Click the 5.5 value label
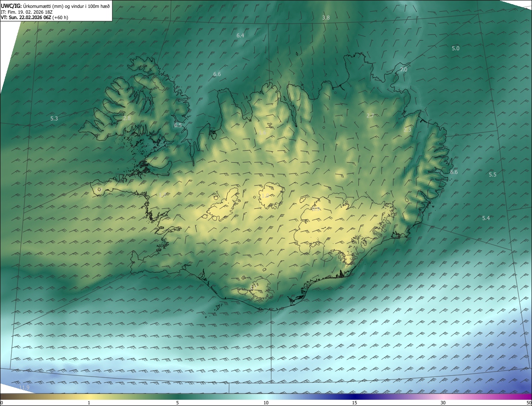Image resolution: width=532 pixels, height=406 pixels. 493,174
